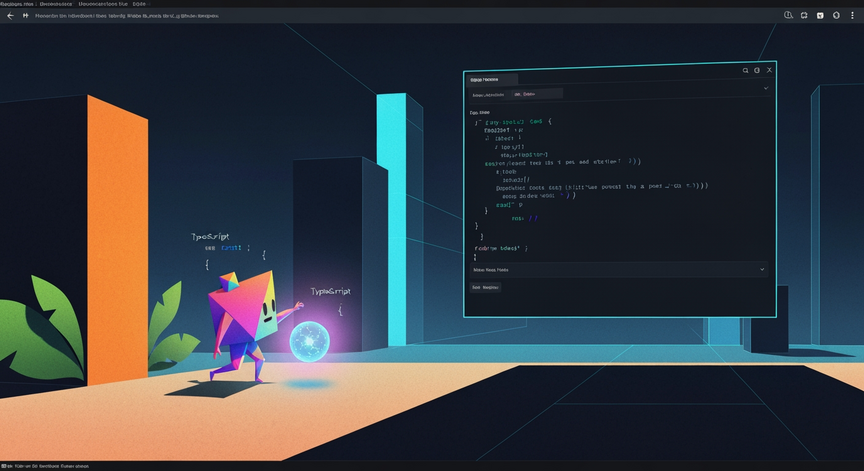Click the square extension icon in top-right toolbar
864x471 pixels.
(804, 15)
